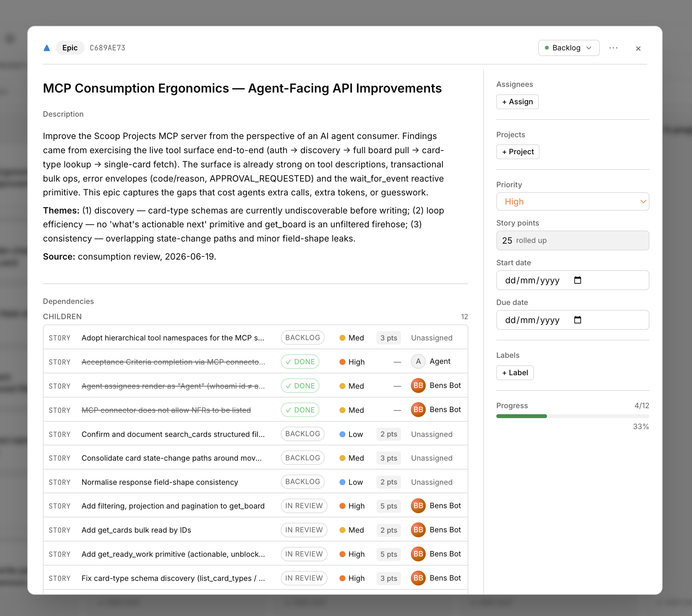The image size is (692, 616).
Task: Click 2 pts on Normalise response row
Action: [x=389, y=482]
